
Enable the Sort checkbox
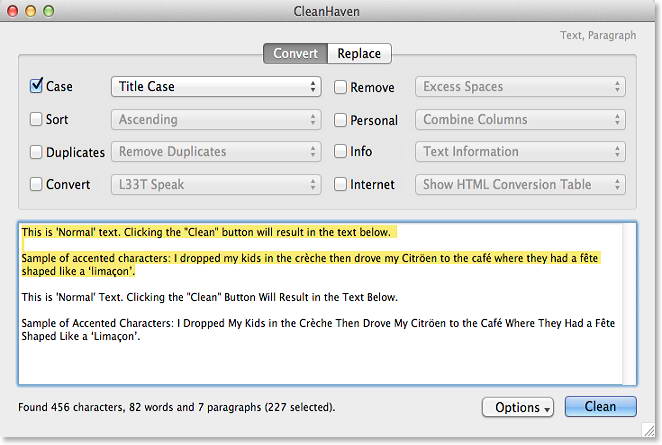pos(36,119)
